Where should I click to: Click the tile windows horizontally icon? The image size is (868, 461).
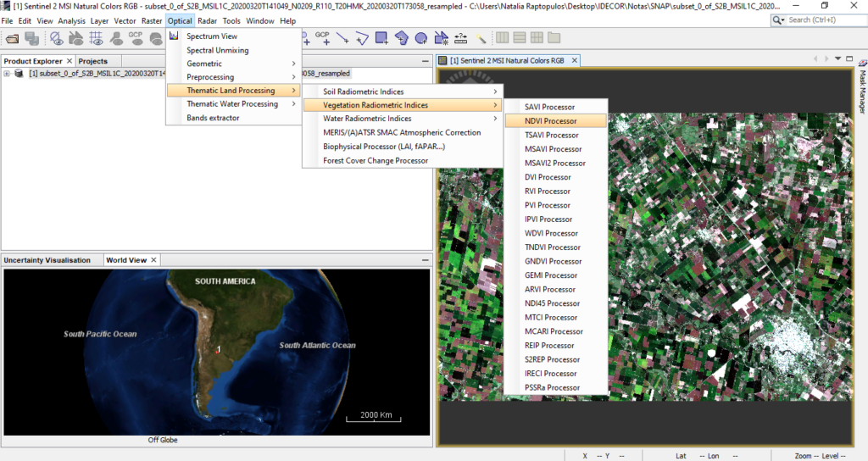(502, 37)
